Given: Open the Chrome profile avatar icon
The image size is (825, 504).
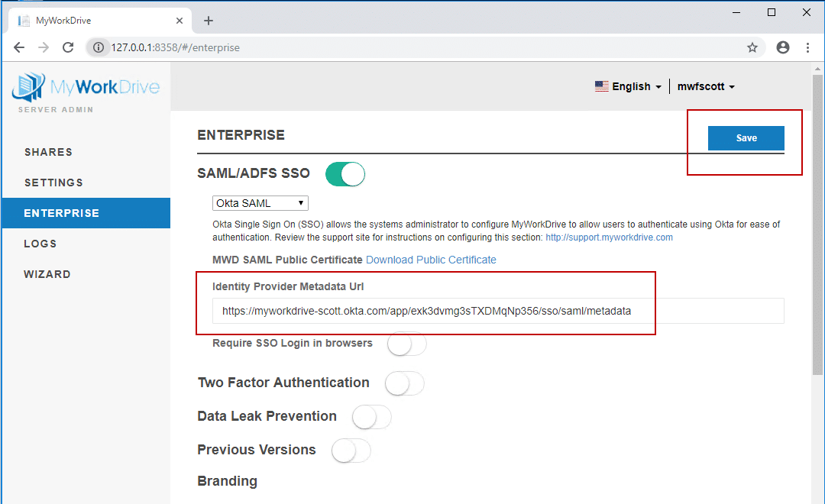Looking at the screenshot, I should (782, 47).
